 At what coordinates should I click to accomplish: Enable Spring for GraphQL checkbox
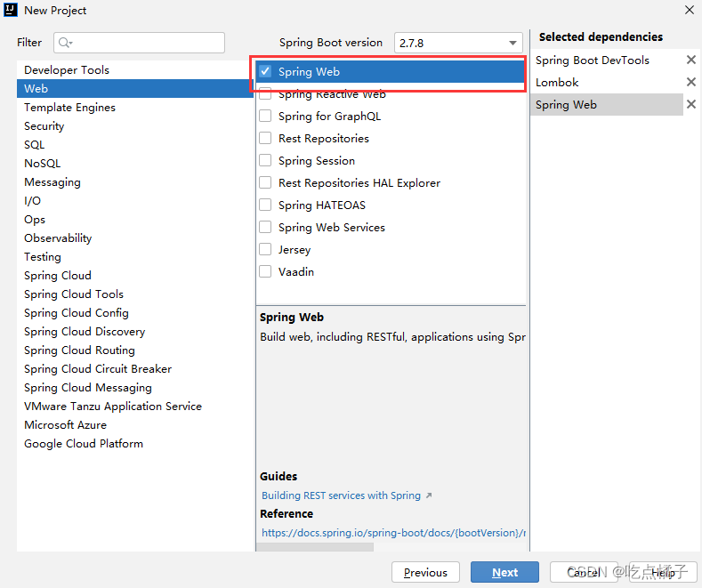tap(265, 116)
